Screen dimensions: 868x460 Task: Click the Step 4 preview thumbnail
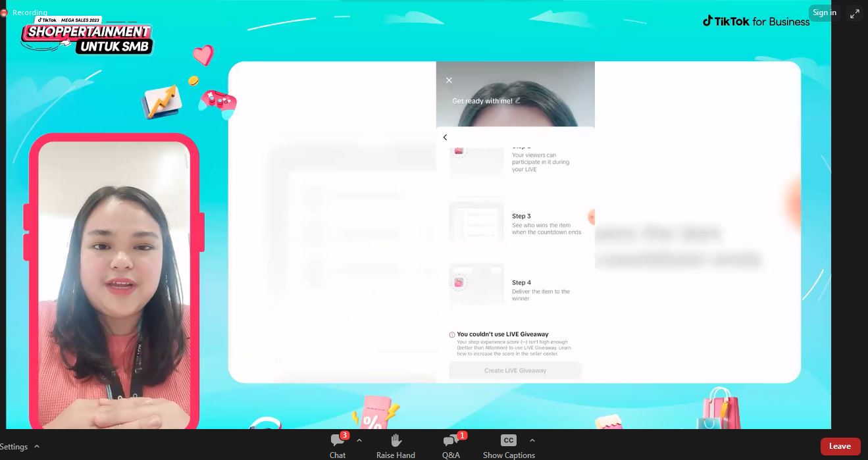(476, 285)
